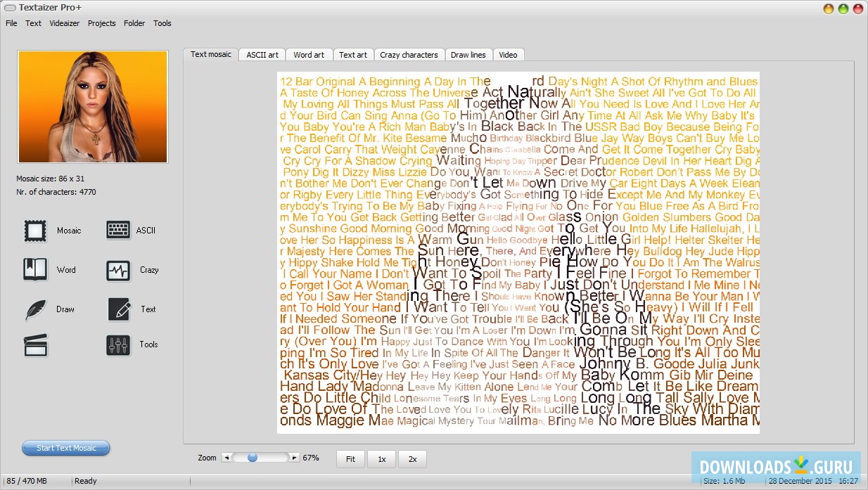Viewport: 868px width, 490px height.
Task: Open the Videaizer menu
Action: (x=65, y=23)
